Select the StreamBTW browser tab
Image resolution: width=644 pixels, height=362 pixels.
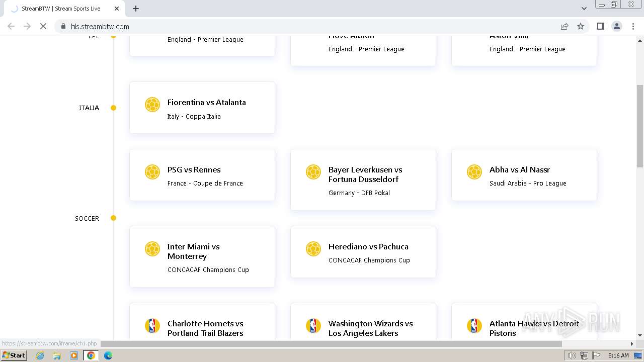coord(60,9)
